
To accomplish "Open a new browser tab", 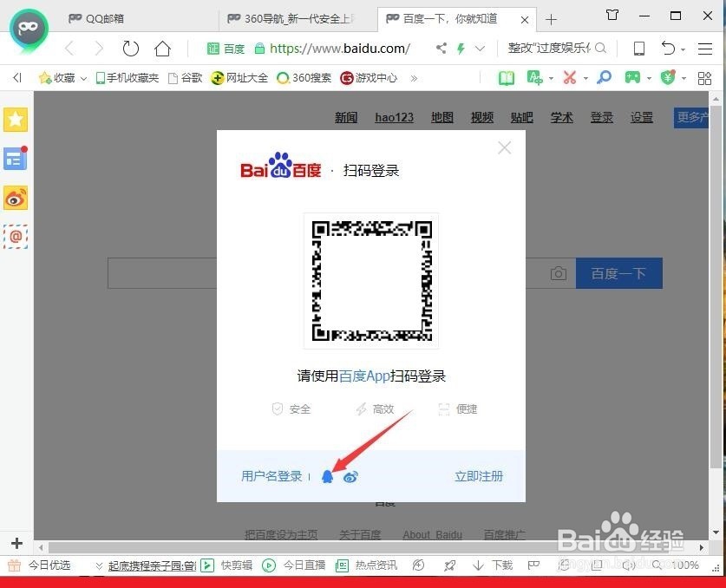I will [x=551, y=20].
